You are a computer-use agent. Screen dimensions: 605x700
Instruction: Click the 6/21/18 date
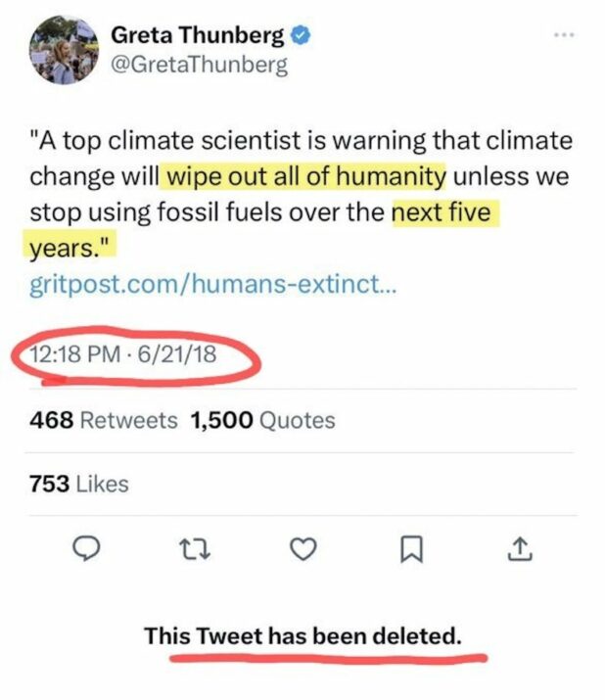[181, 354]
